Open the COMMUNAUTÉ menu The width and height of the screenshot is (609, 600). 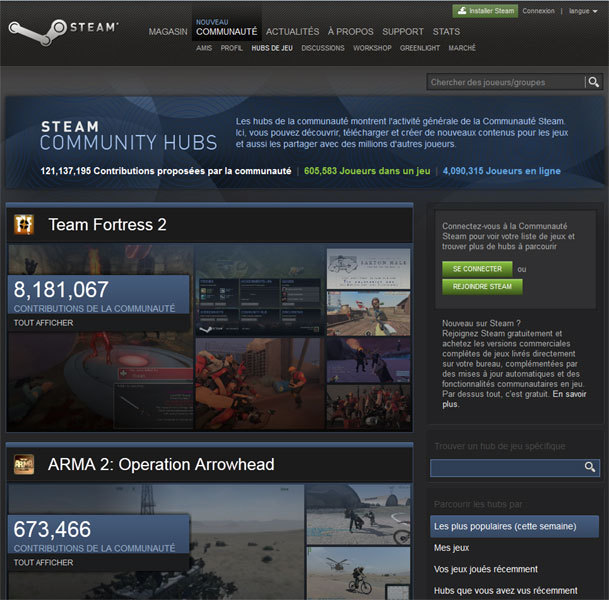pos(226,31)
